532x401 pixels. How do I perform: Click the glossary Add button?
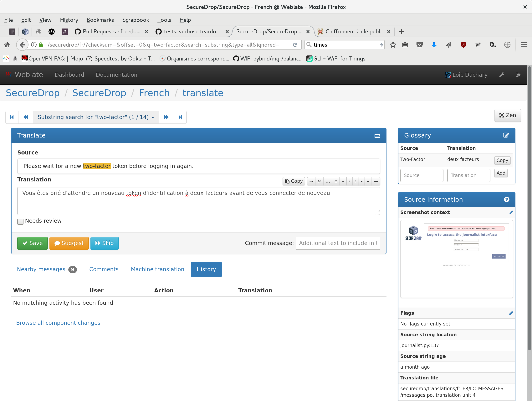pyautogui.click(x=501, y=173)
